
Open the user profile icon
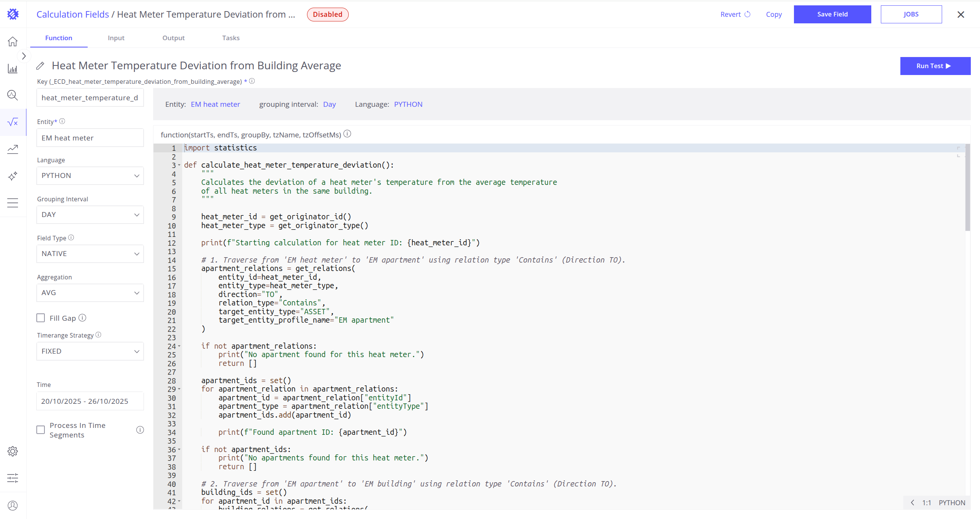pyautogui.click(x=13, y=506)
